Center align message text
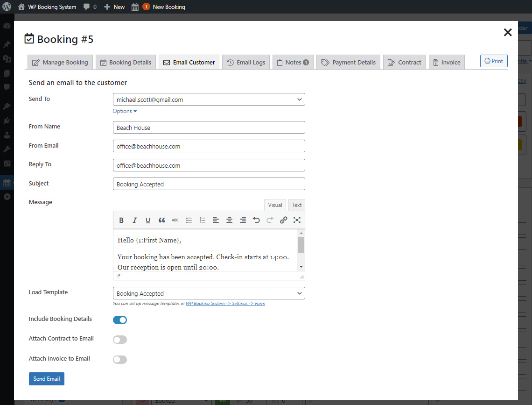 click(x=229, y=220)
